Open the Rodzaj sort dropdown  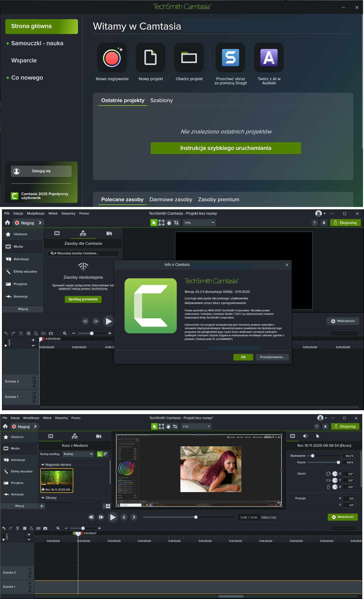pyautogui.click(x=78, y=454)
